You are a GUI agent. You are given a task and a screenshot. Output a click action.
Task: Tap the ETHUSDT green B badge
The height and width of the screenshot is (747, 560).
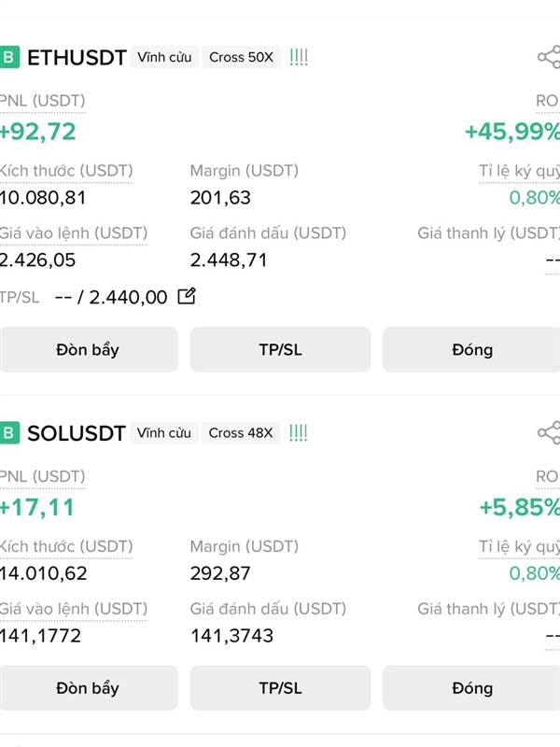click(9, 57)
